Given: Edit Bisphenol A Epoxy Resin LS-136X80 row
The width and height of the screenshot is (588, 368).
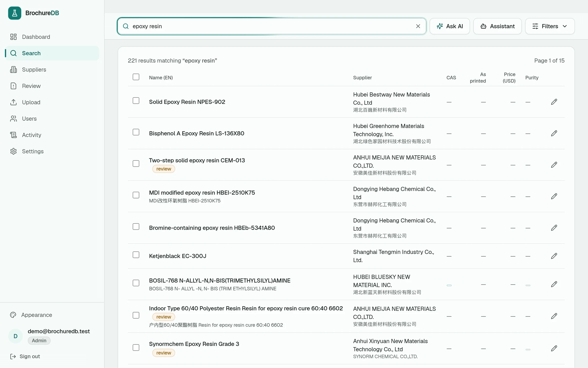Looking at the screenshot, I should coord(554,133).
